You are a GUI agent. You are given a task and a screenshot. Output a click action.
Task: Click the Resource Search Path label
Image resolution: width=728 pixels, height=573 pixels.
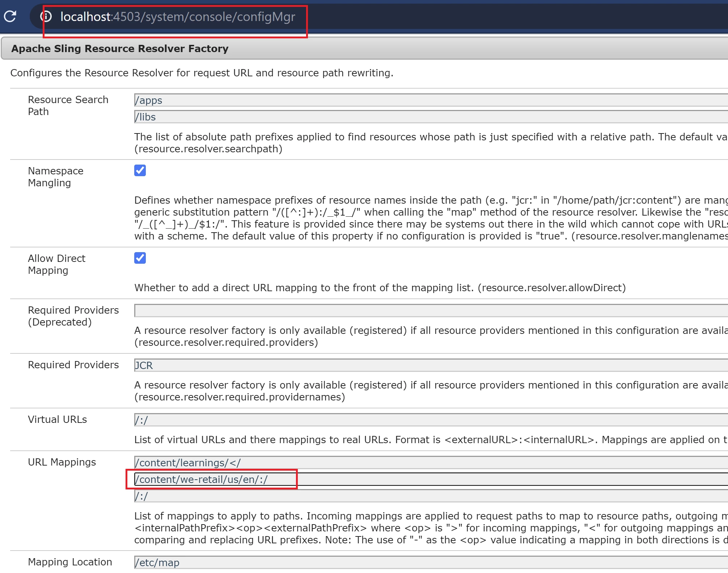point(68,105)
